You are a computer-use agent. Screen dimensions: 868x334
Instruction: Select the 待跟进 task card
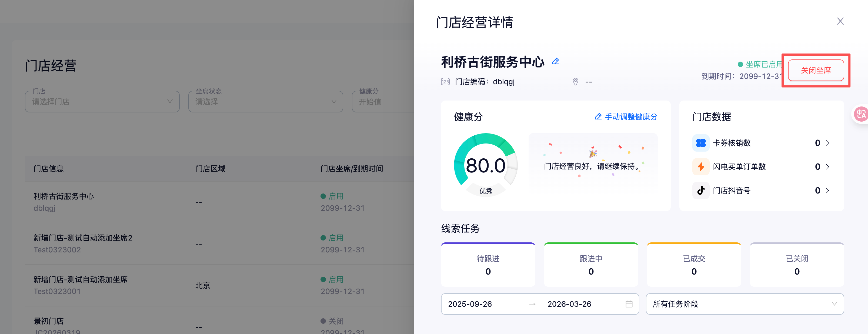tap(488, 265)
